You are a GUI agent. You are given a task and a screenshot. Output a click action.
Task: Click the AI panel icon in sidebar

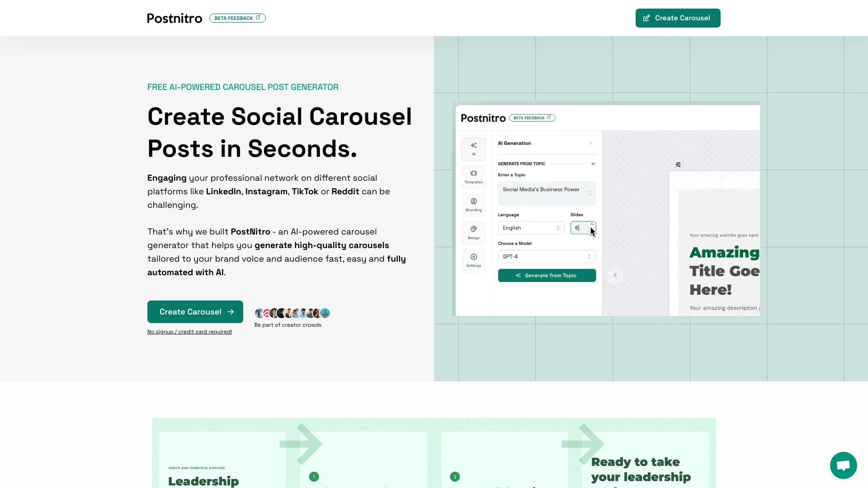click(473, 147)
